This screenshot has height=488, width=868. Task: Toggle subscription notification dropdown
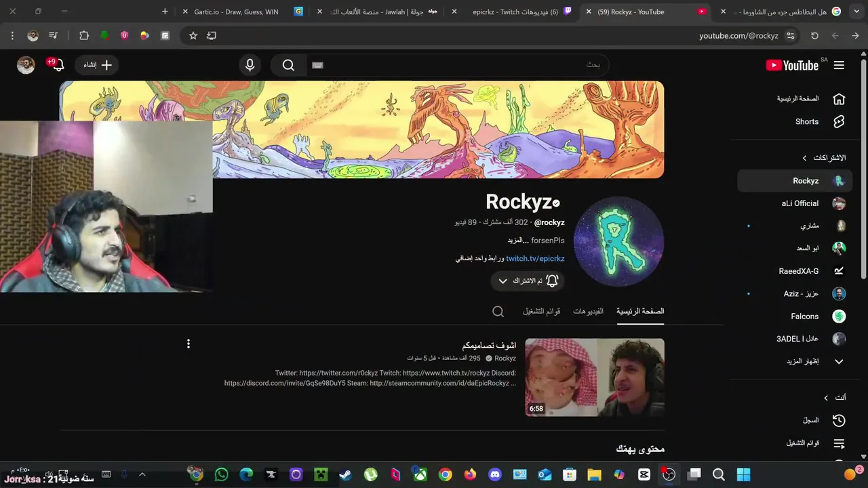point(528,281)
